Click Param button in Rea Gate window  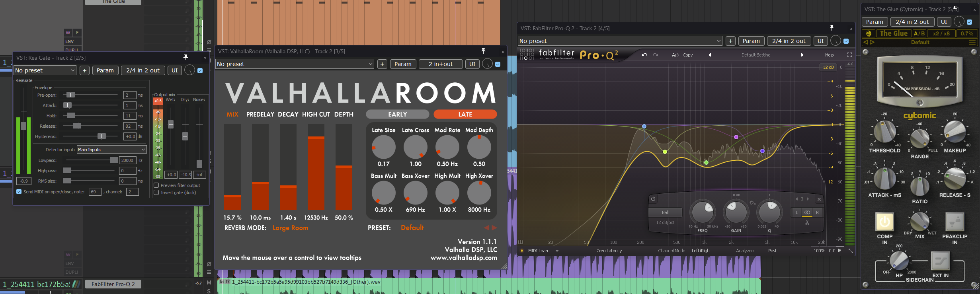pyautogui.click(x=105, y=70)
